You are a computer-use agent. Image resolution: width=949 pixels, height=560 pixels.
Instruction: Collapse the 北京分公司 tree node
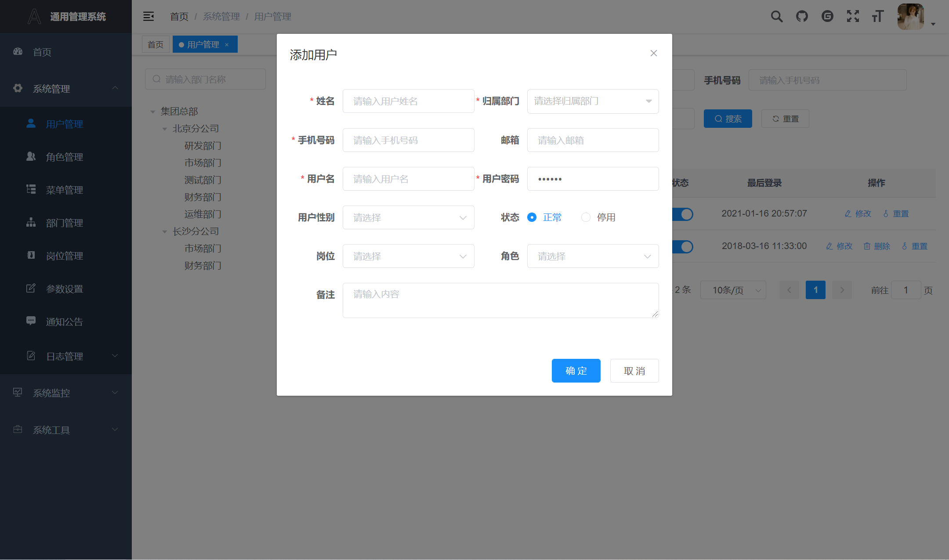point(165,129)
